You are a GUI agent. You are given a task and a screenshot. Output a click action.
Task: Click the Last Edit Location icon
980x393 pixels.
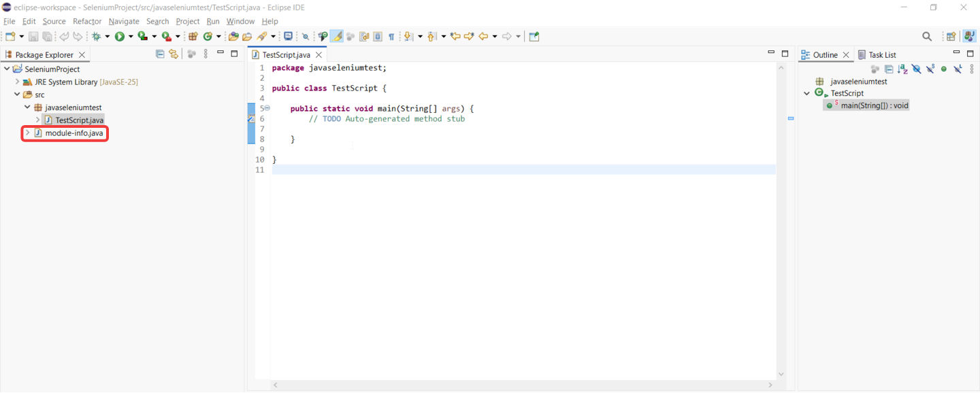[x=455, y=37]
